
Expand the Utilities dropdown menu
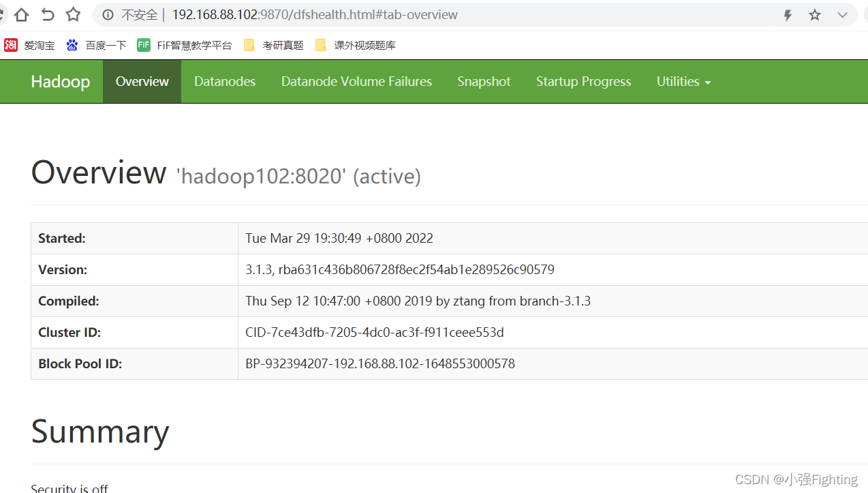[x=683, y=81]
